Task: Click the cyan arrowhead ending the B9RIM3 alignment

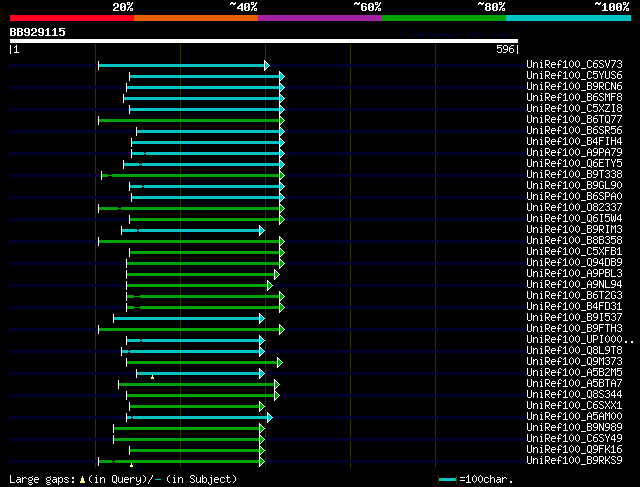Action: coord(262,231)
